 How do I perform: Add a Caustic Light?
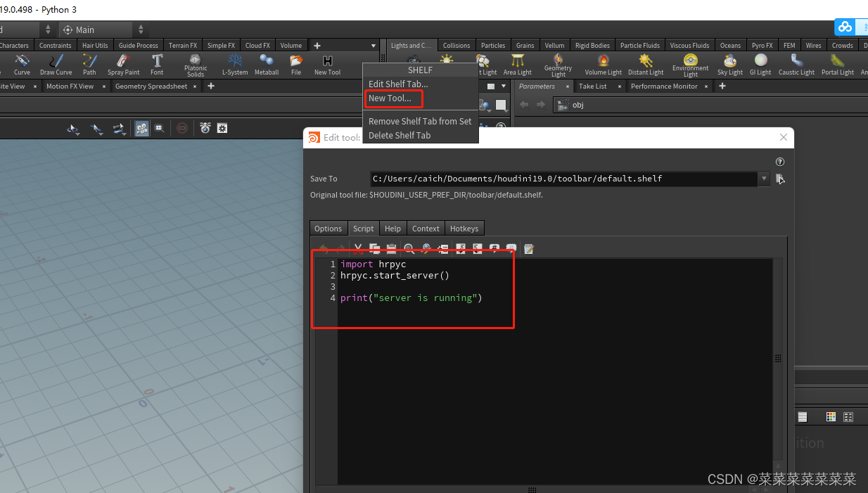point(797,65)
